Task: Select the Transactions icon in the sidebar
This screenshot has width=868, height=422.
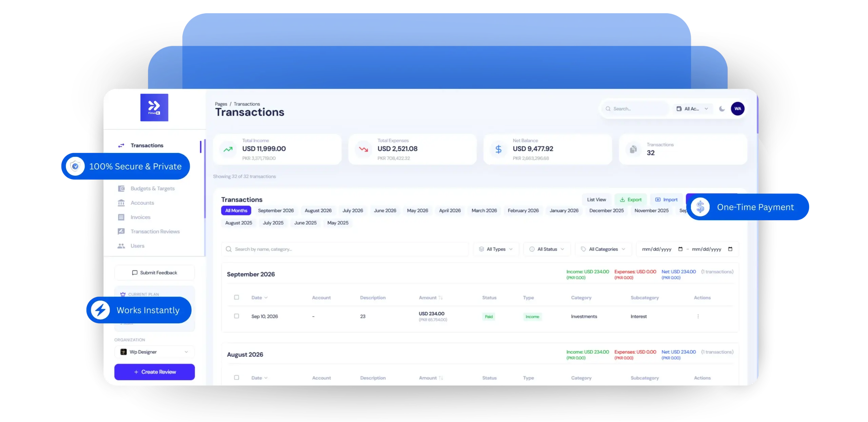Action: pos(121,145)
